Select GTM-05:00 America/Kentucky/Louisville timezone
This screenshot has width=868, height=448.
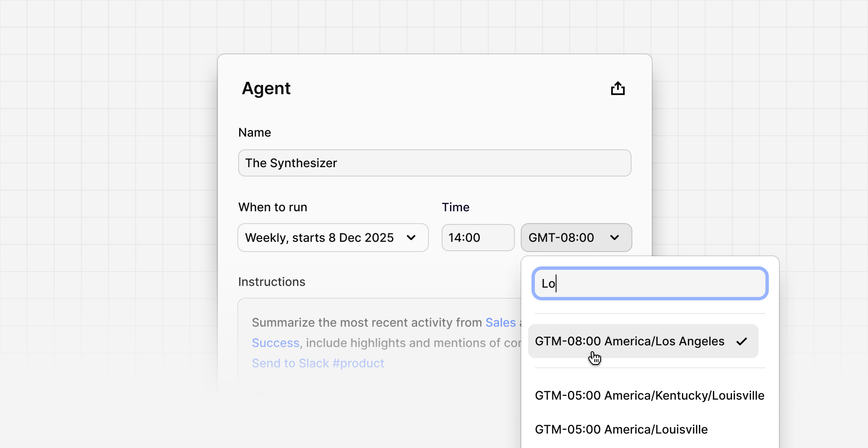coord(649,395)
